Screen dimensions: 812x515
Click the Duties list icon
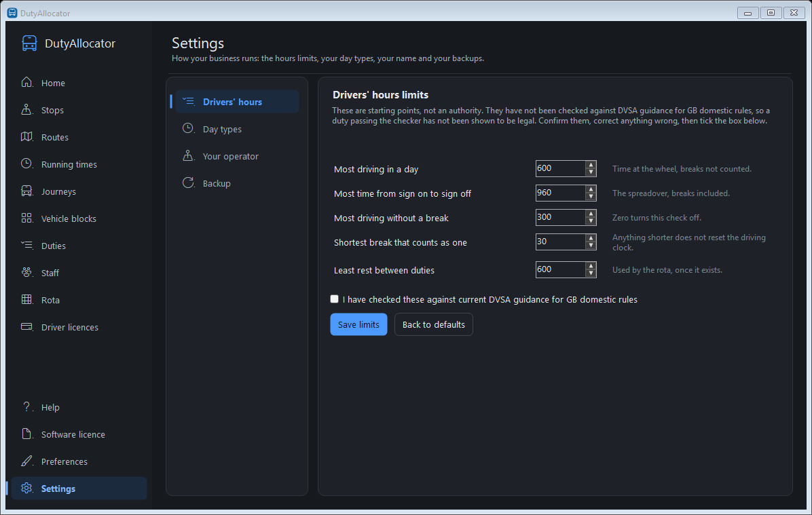27,245
